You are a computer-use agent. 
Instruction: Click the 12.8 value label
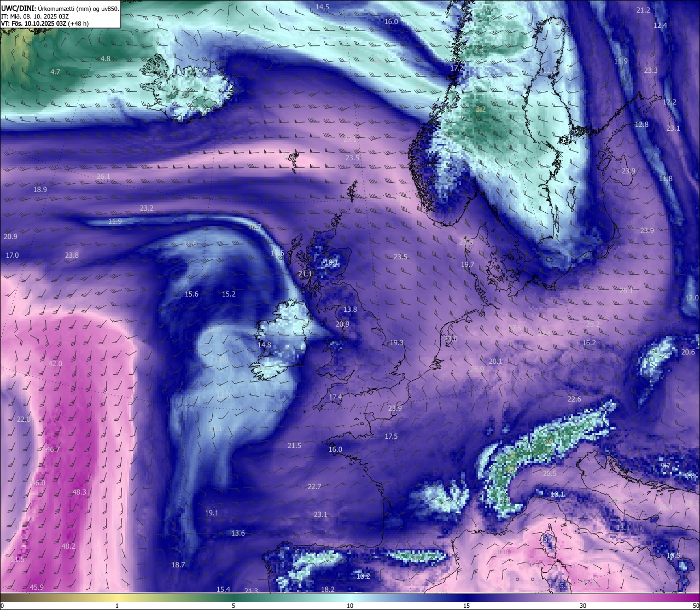click(641, 124)
